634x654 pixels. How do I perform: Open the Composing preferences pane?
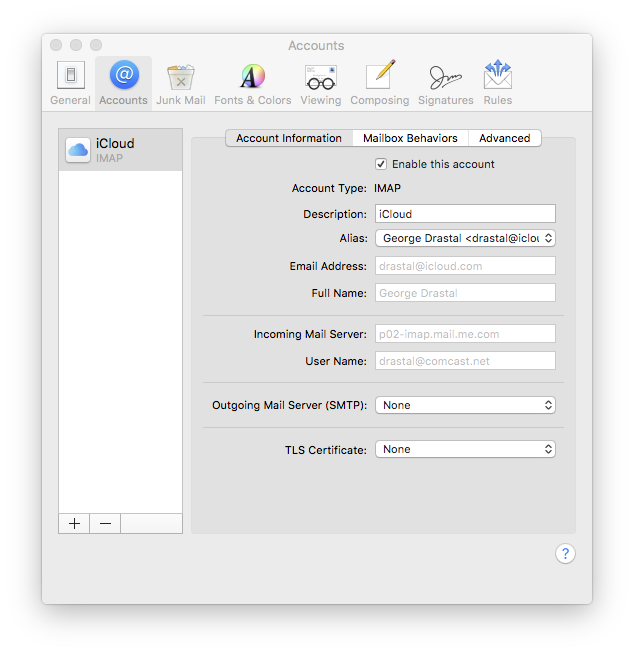380,83
